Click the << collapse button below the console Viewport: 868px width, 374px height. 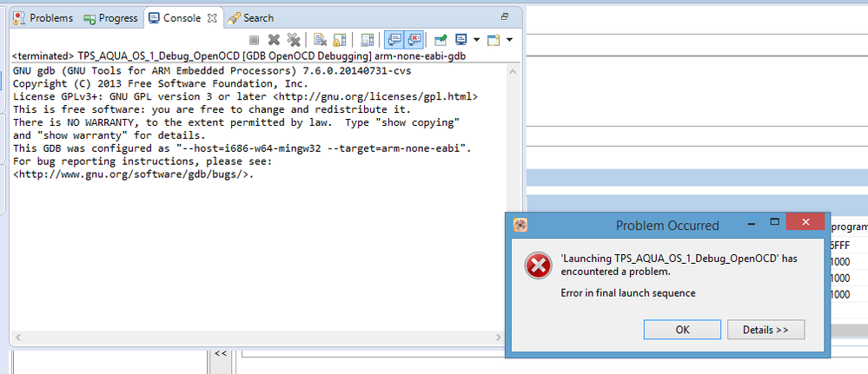[221, 353]
